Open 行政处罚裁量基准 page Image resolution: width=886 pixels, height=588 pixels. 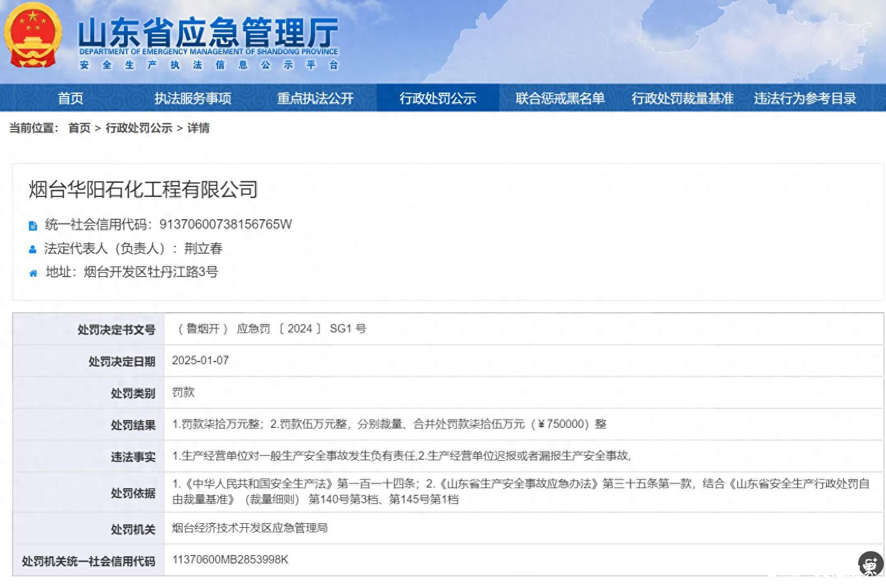tap(682, 98)
